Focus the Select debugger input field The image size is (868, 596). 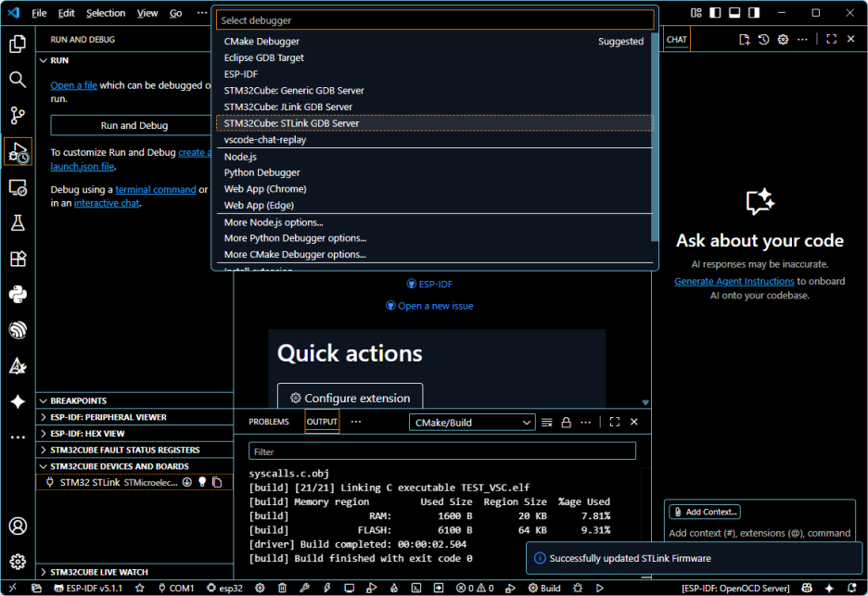(435, 20)
